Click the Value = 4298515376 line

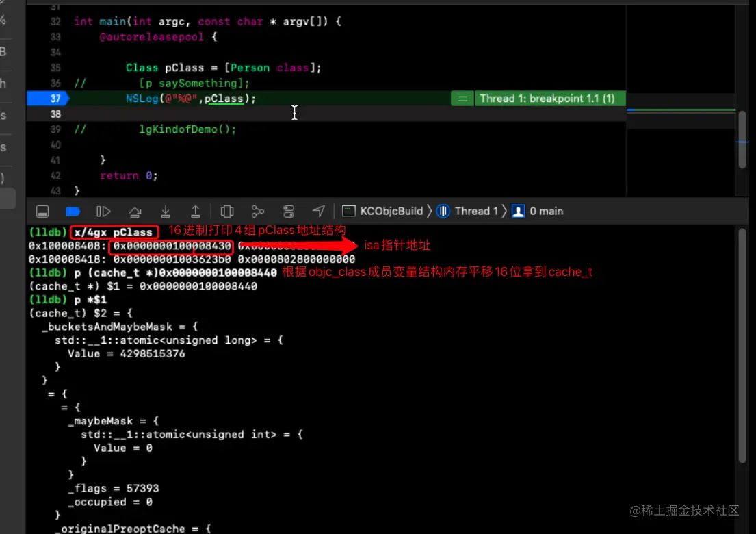(x=127, y=353)
